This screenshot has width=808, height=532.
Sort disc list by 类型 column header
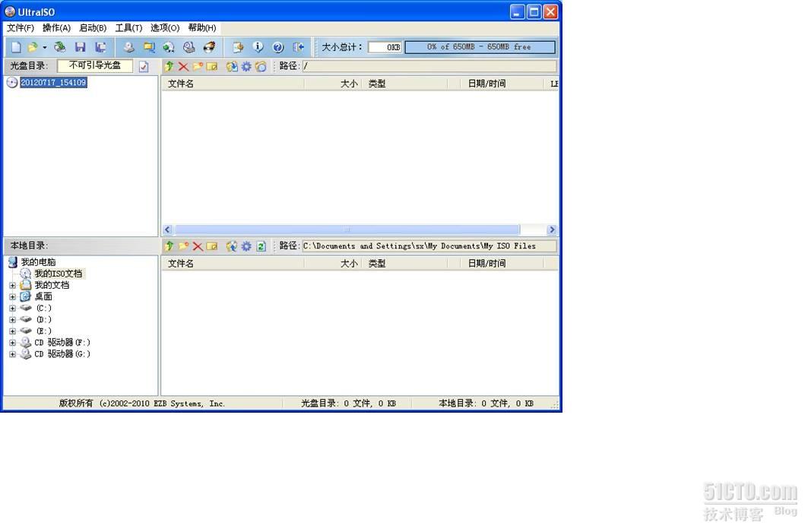[404, 84]
